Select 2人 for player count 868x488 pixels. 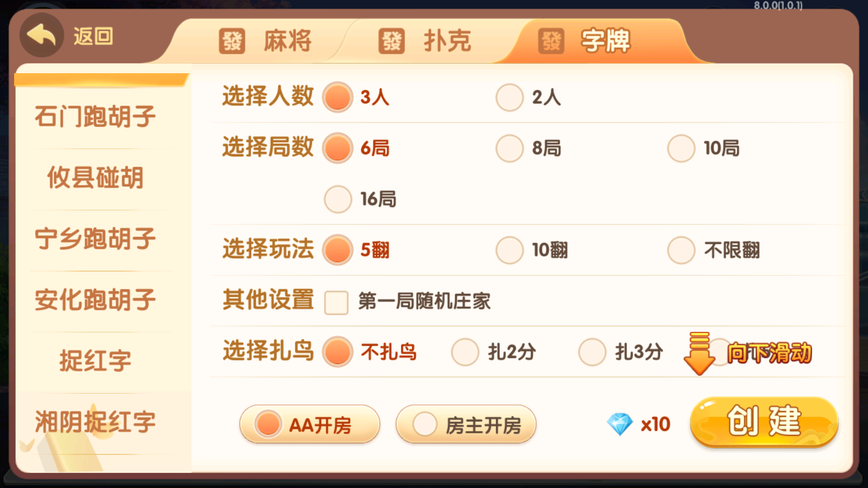coord(509,97)
